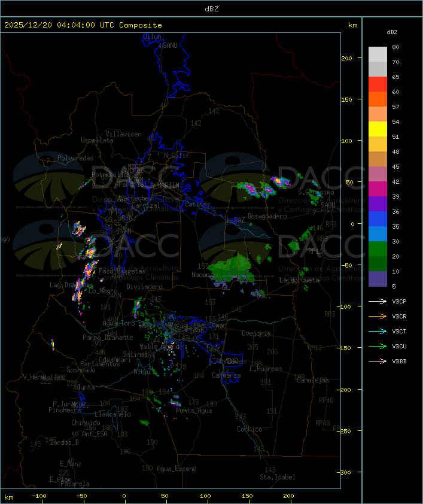423x504 pixels.
Task: Click the Carmensa map label
Action: point(226,375)
